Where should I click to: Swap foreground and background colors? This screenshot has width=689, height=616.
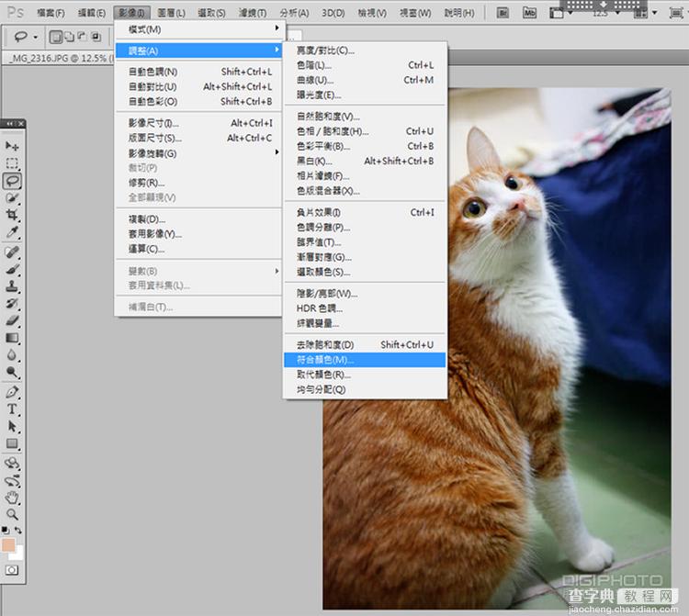coord(18,530)
